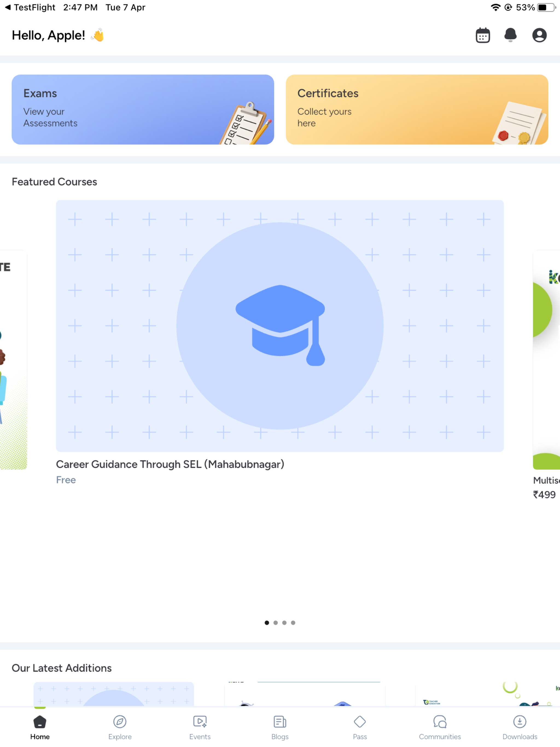This screenshot has height=747, width=560.
Task: Open notifications bell icon
Action: 510,35
